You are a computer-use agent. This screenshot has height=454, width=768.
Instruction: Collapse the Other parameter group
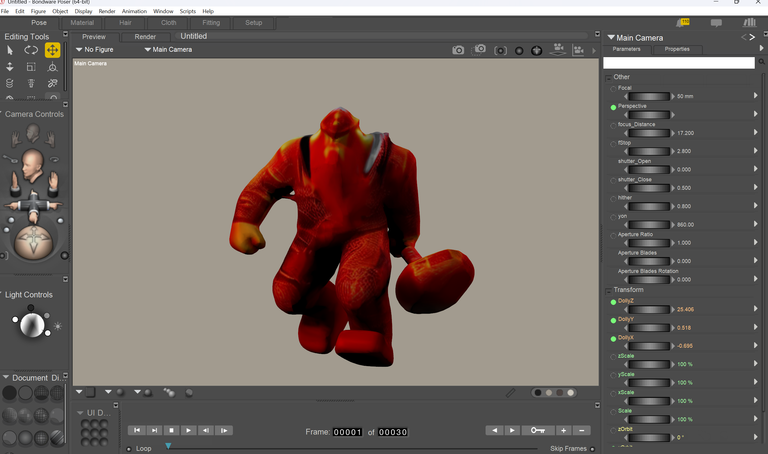(x=608, y=78)
